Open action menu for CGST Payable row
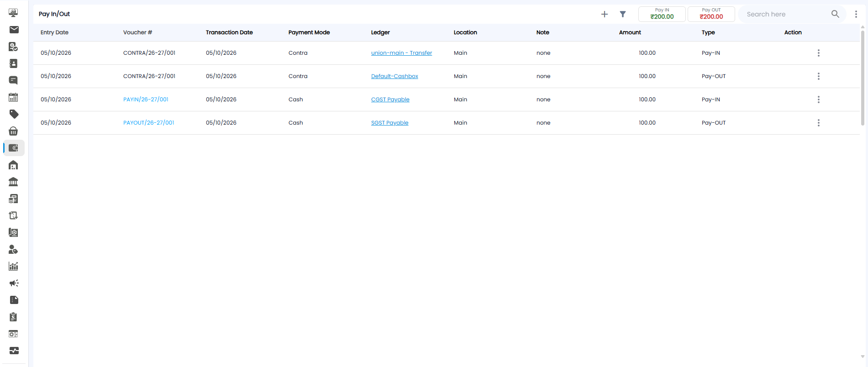Viewport: 868px width, 367px height. (819, 100)
